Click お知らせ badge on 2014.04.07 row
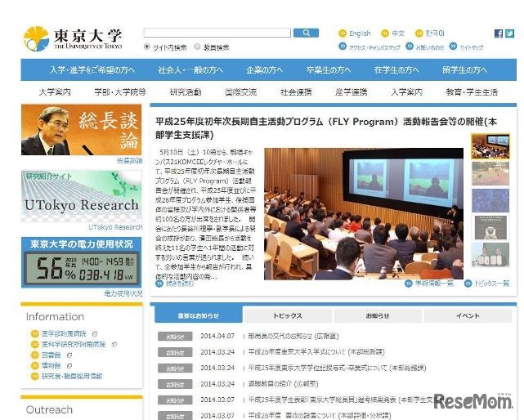This screenshot has width=524, height=420. tap(175, 337)
